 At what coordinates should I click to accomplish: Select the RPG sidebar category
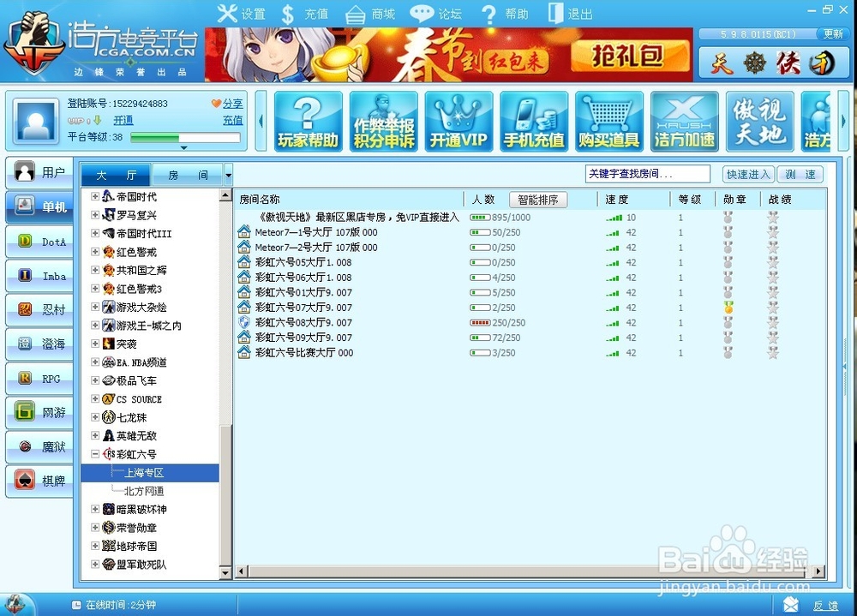tap(39, 378)
